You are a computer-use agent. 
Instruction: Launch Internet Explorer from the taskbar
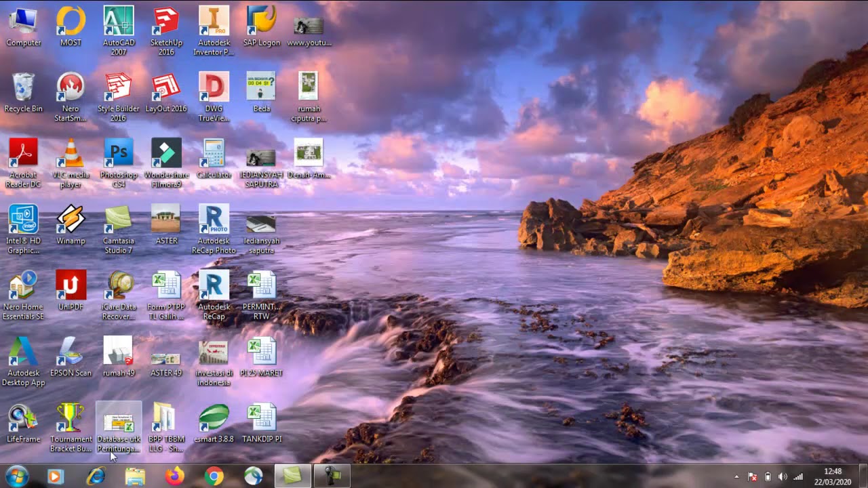click(96, 476)
